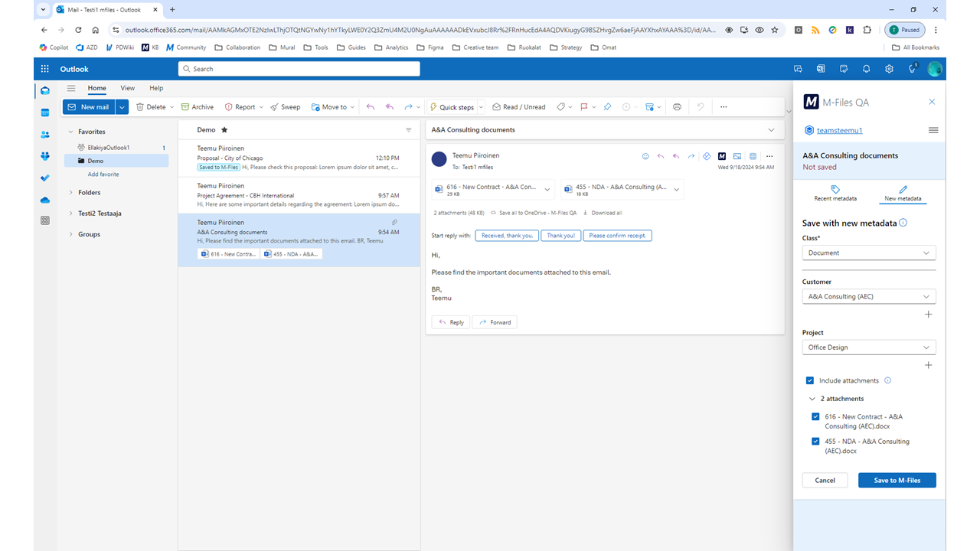Open 616 - New Contract attachment dropdown

click(x=547, y=190)
